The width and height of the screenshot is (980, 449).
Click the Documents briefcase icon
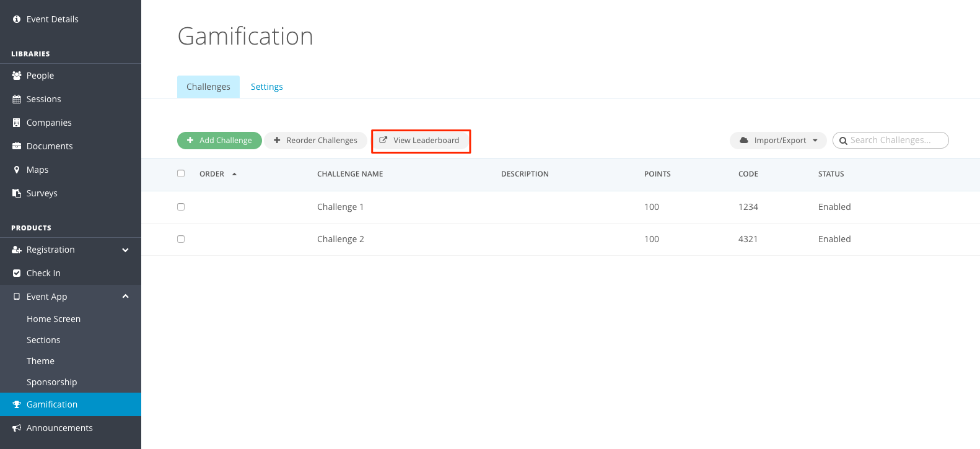pos(17,146)
